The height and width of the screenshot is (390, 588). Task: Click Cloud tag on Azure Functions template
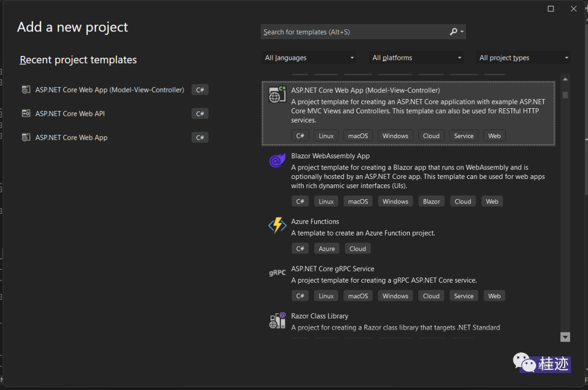click(357, 249)
